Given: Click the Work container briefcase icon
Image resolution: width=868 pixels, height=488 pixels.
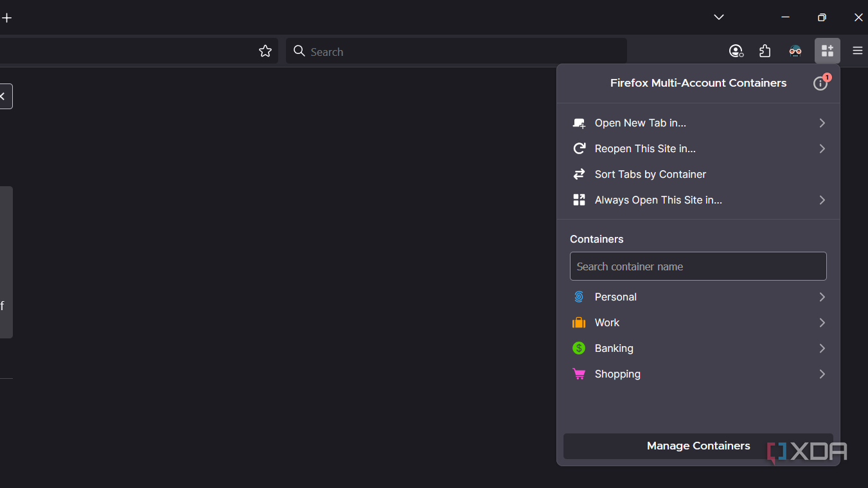Looking at the screenshot, I should 579,322.
